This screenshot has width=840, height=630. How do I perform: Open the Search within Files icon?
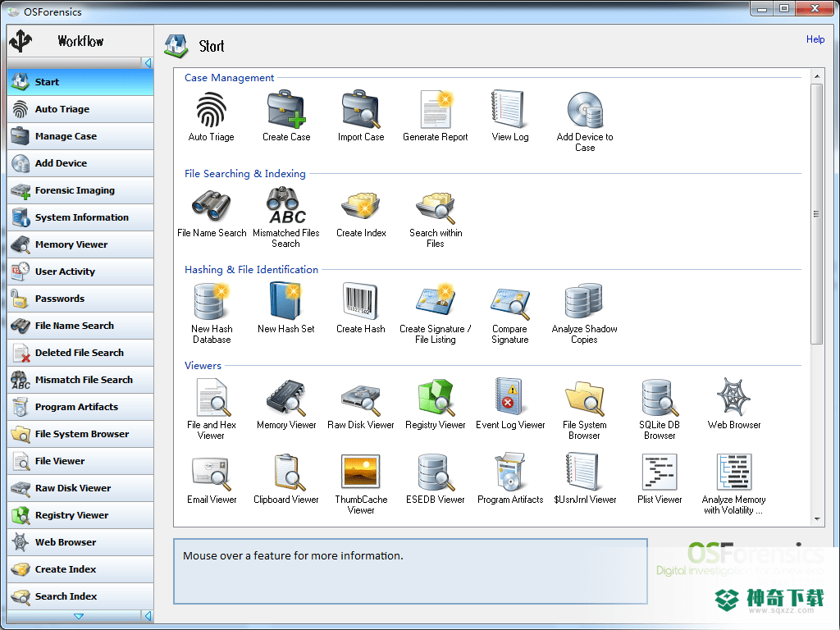436,208
